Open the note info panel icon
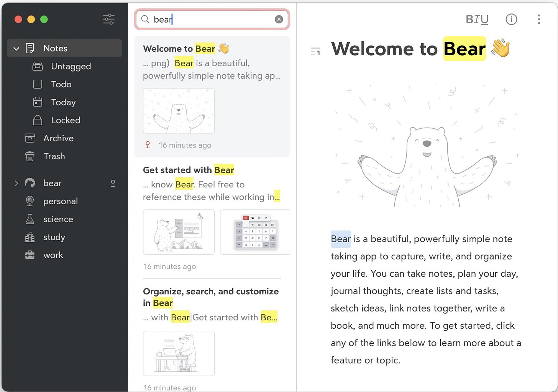The height and width of the screenshot is (392, 558). tap(511, 19)
